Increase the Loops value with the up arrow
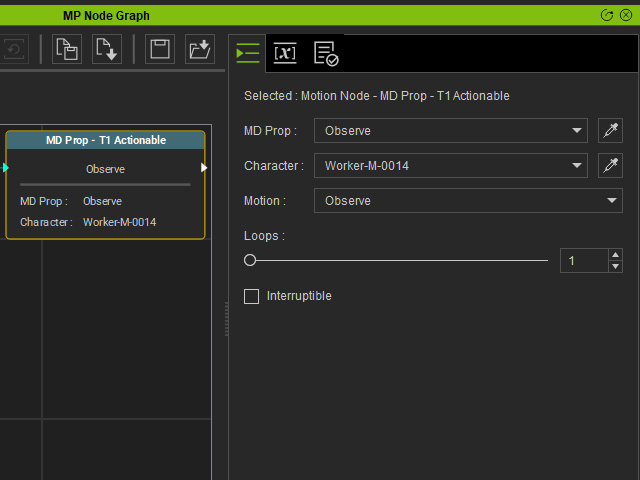The height and width of the screenshot is (480, 640). point(616,255)
